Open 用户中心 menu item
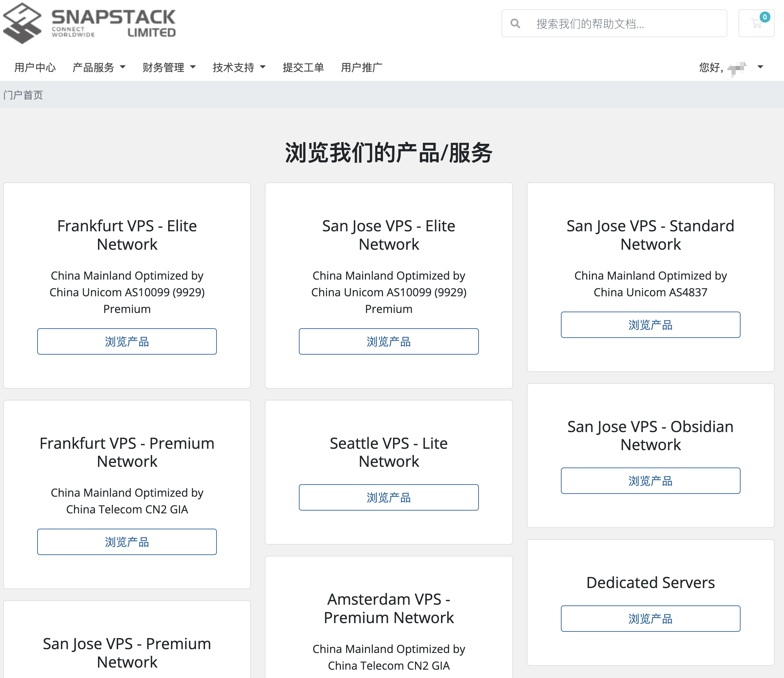This screenshot has height=678, width=784. [x=35, y=67]
